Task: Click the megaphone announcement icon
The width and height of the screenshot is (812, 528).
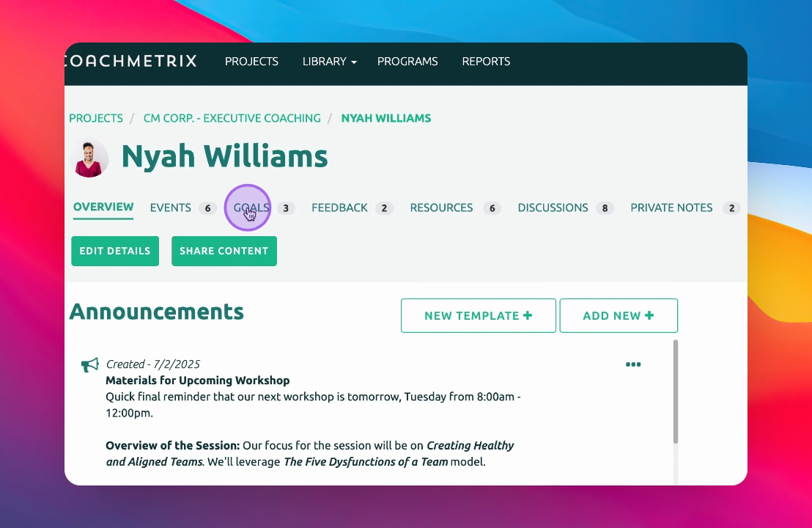Action: [89, 364]
